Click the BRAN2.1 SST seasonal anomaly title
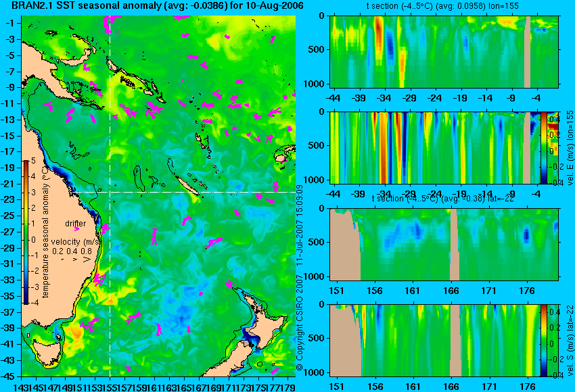This screenshot has height=392, width=575. click(x=158, y=5)
